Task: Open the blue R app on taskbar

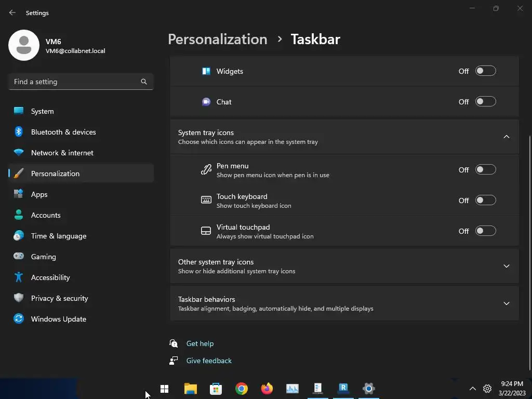Action: (x=343, y=388)
